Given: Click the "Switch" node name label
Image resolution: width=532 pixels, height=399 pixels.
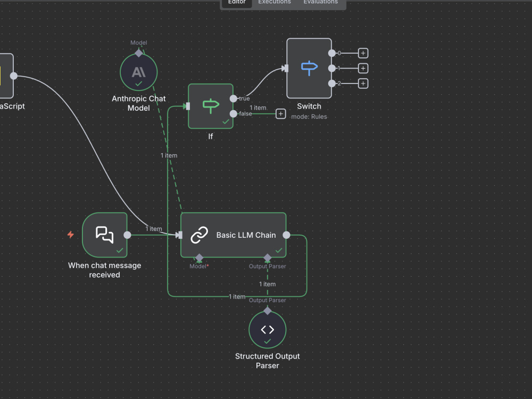Looking at the screenshot, I should (x=309, y=106).
